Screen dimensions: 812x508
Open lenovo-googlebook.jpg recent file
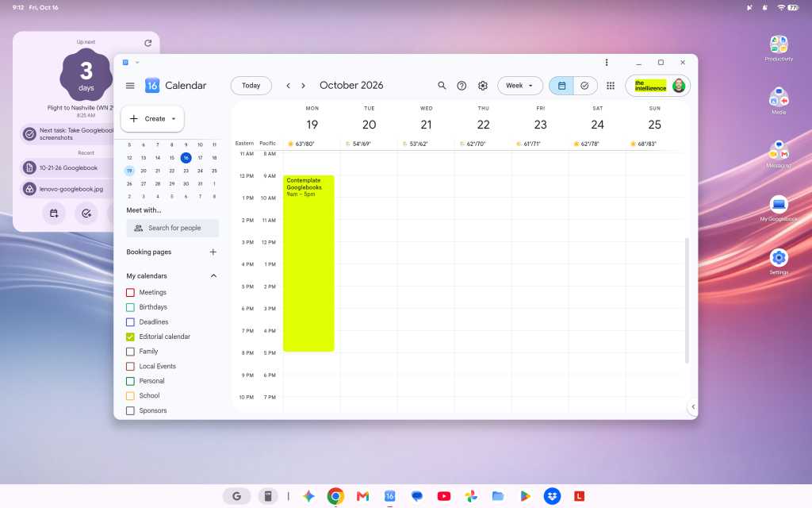(68, 189)
